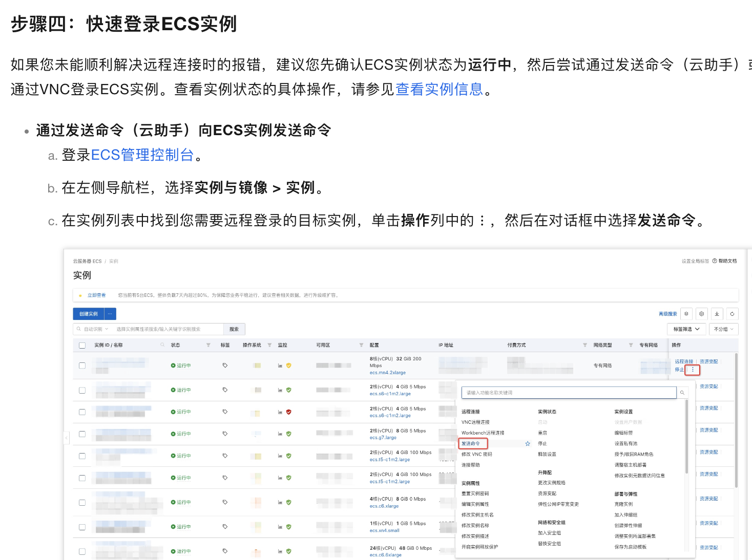This screenshot has width=752, height=560.
Task: Select 修改 VNC 密码 menu entry
Action: pyautogui.click(x=476, y=455)
